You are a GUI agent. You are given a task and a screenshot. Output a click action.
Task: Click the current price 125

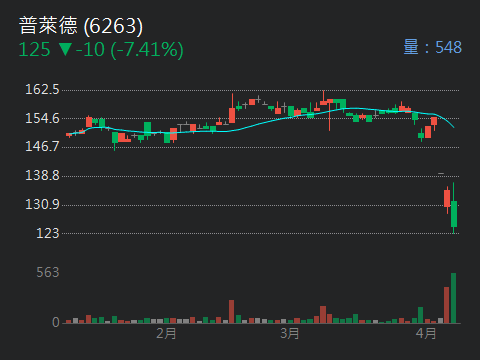[34, 50]
